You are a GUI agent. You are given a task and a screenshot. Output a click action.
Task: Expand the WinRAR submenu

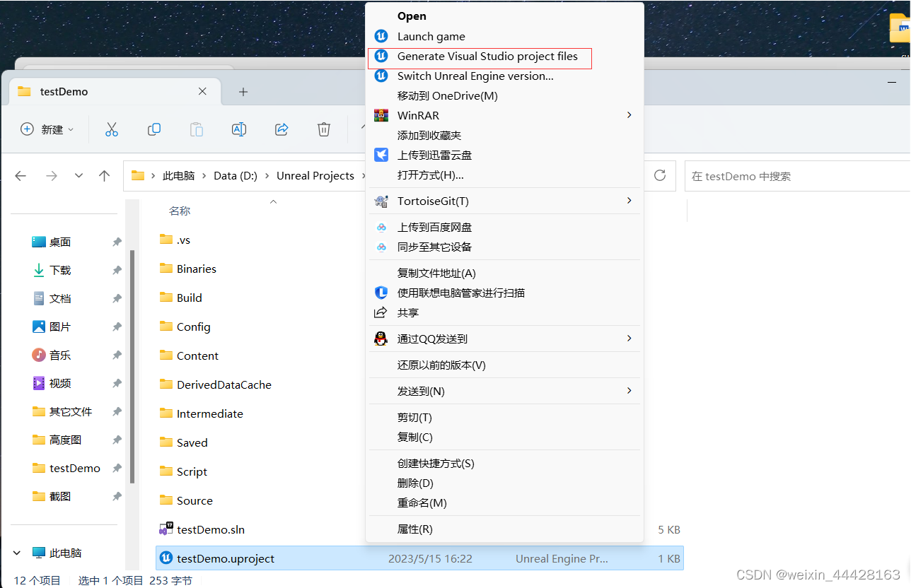pyautogui.click(x=504, y=115)
